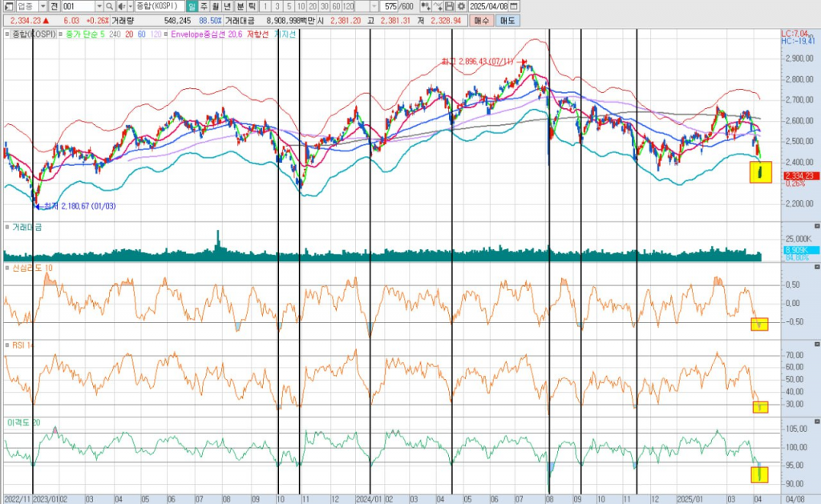
Task: Expand the 업종 category dropdown
Action: tap(42, 6)
